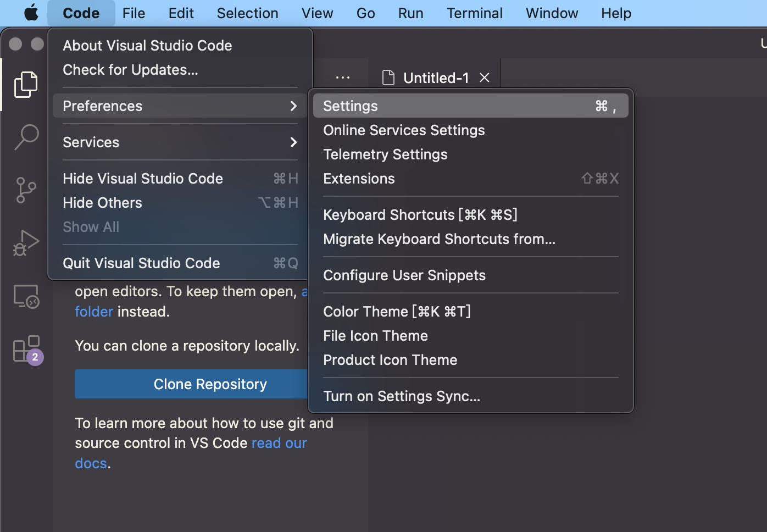The width and height of the screenshot is (767, 532).
Task: Select Configure User Snippets
Action: tap(471, 275)
